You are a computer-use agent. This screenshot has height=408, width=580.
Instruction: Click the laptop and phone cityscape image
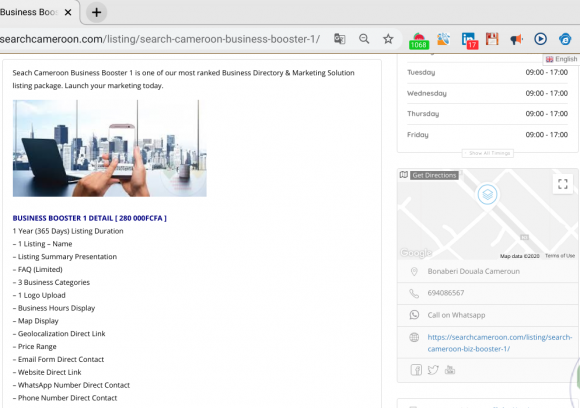pyautogui.click(x=109, y=148)
